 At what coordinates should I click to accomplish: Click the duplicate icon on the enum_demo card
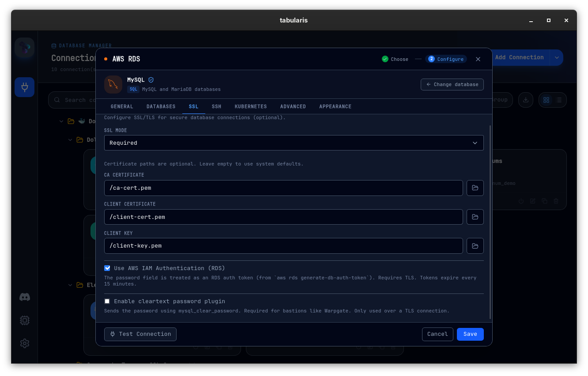[x=544, y=201]
